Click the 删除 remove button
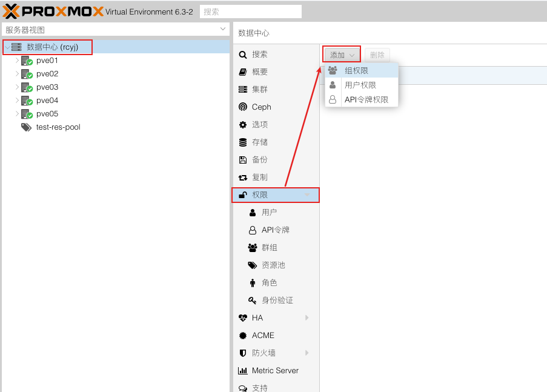The width and height of the screenshot is (547, 392). 377,55
